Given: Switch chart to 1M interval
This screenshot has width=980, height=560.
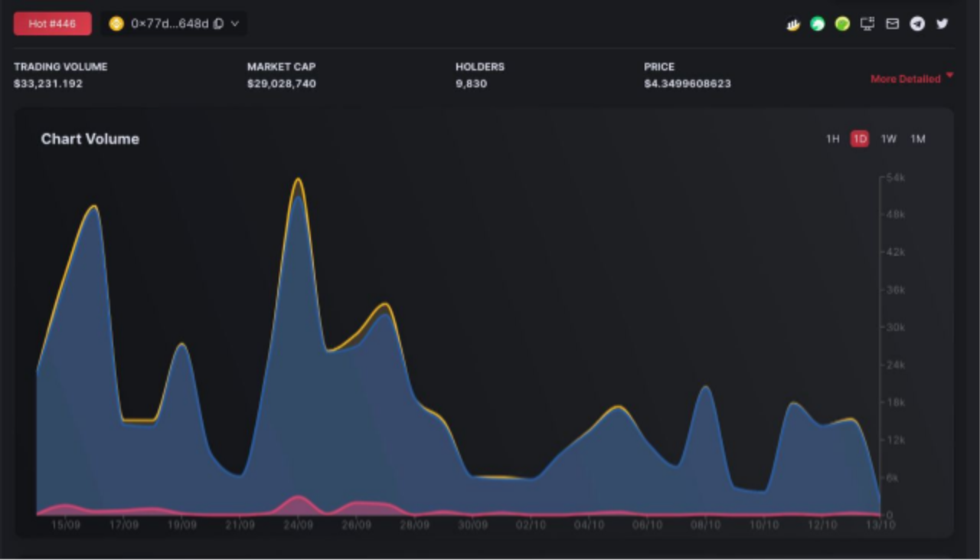Looking at the screenshot, I should 918,139.
